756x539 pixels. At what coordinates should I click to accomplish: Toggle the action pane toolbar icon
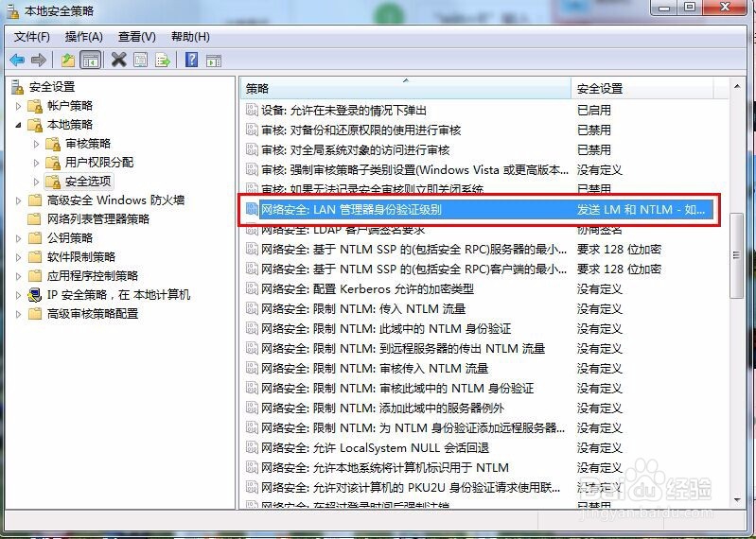click(x=214, y=61)
